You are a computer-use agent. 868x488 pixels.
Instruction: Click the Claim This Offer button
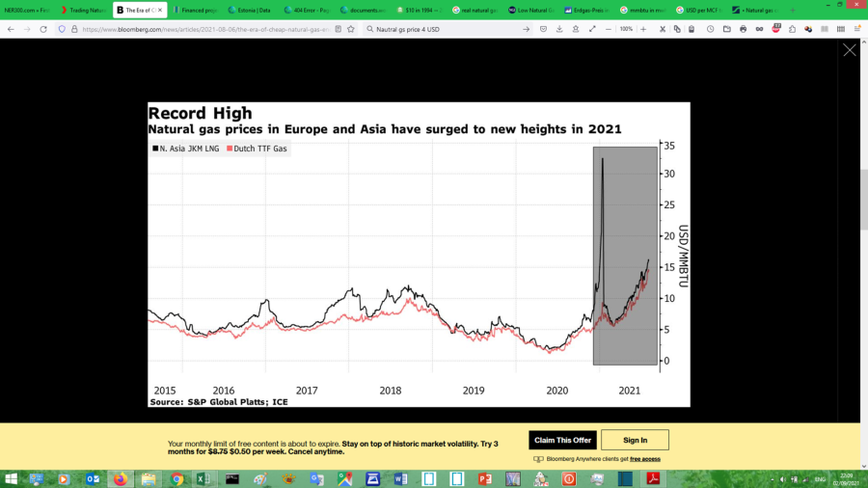562,440
